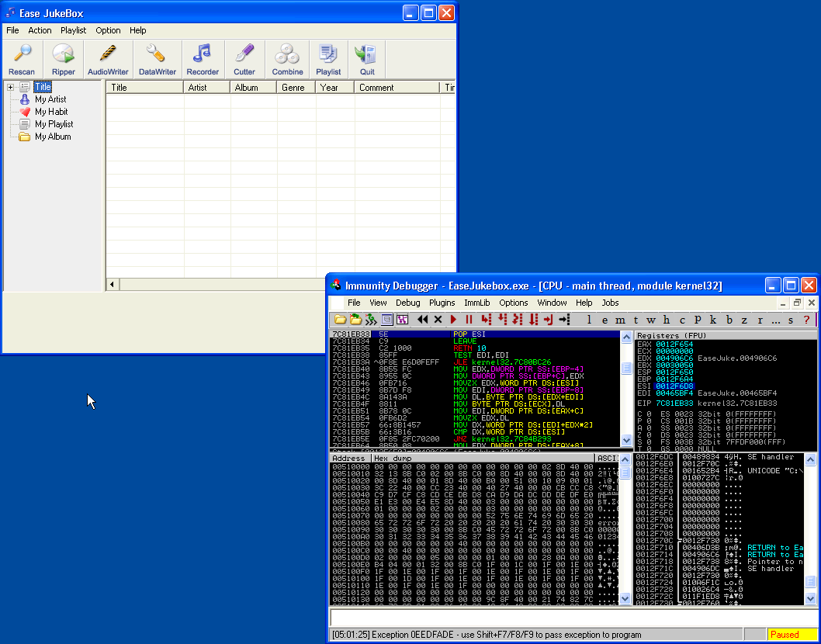The width and height of the screenshot is (821, 644).
Task: Select My Habit in the tree
Action: point(51,112)
